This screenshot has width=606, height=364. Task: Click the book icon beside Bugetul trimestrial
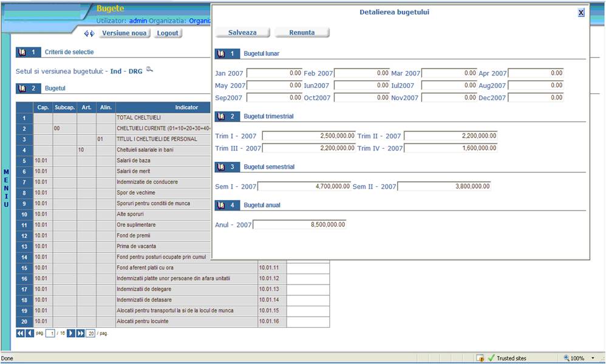click(x=221, y=116)
